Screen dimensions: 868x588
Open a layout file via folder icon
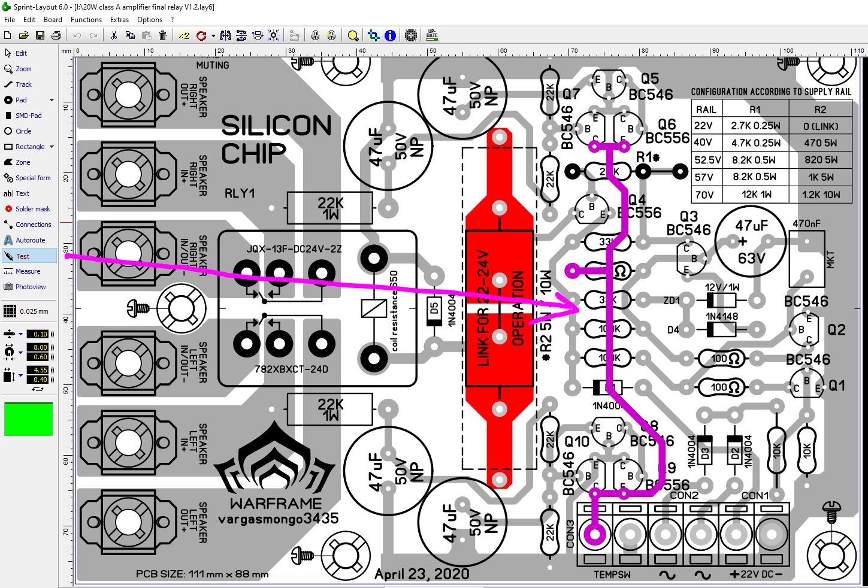pos(24,35)
